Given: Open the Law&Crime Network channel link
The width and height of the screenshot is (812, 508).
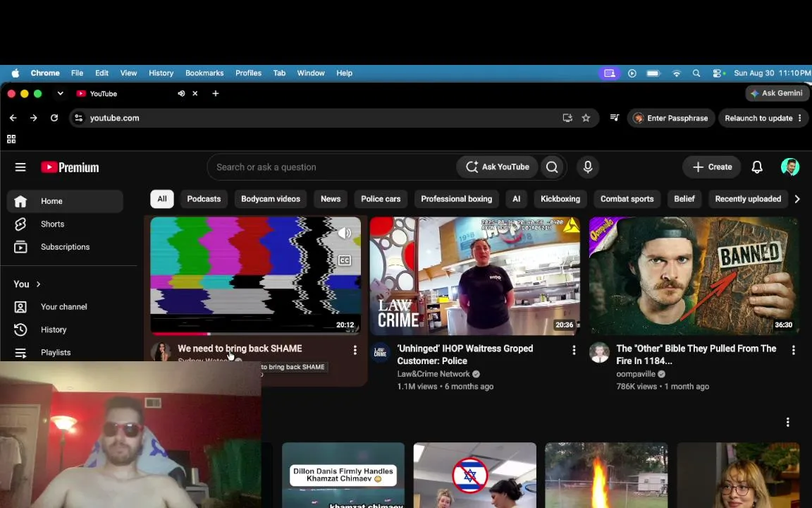Looking at the screenshot, I should (x=433, y=374).
